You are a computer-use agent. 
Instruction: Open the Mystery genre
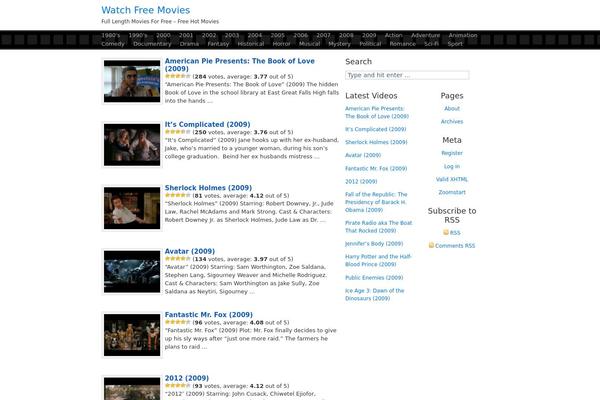pyautogui.click(x=339, y=44)
